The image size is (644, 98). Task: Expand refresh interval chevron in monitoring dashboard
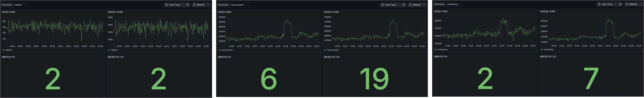[x=641, y=4]
